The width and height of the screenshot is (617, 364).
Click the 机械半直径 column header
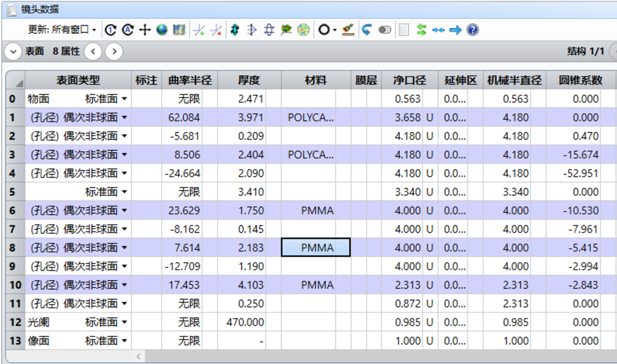tap(514, 80)
